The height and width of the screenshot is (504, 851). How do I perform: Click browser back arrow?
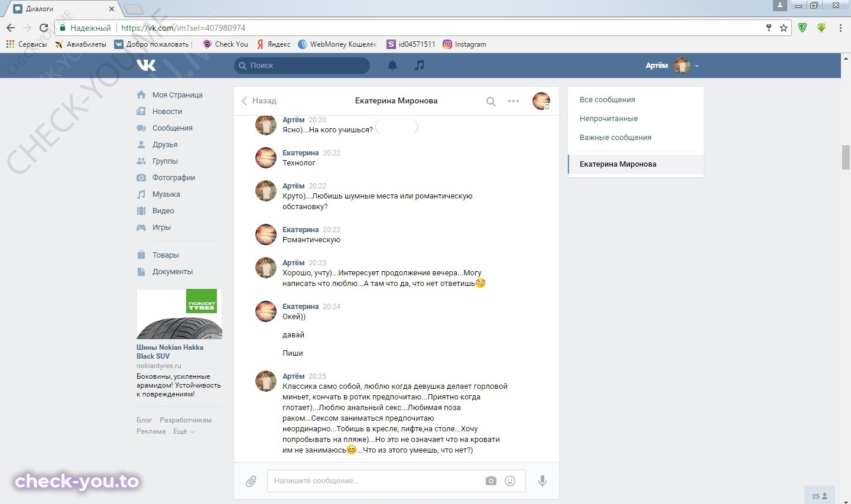click(x=11, y=28)
